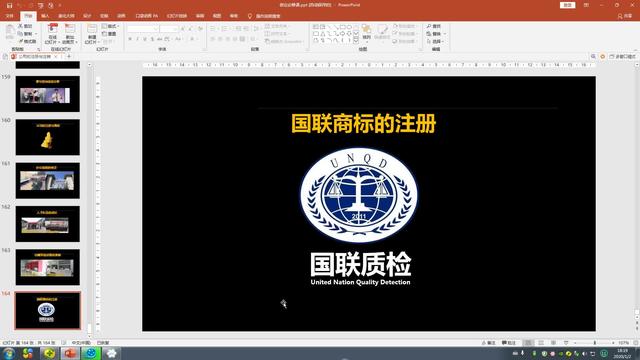This screenshot has height=360, width=640.
Task: Add a new document tab with plus
Action: point(69,56)
